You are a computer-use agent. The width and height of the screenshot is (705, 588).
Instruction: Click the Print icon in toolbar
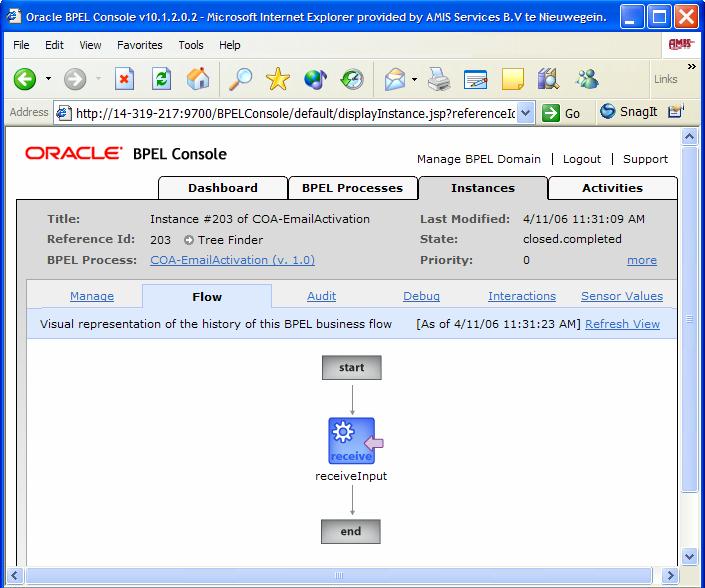439,79
